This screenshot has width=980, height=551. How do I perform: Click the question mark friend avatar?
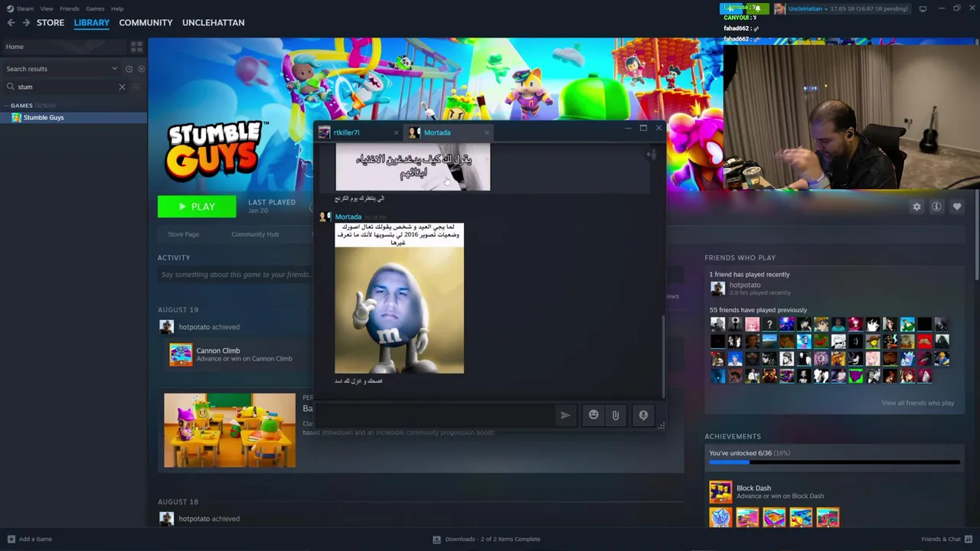769,324
